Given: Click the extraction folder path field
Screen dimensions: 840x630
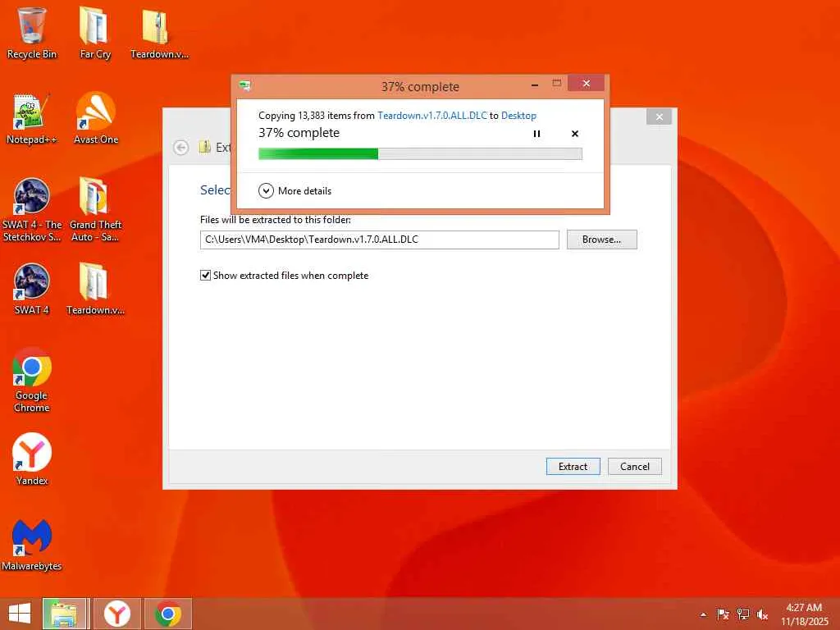Looking at the screenshot, I should click(x=379, y=240).
